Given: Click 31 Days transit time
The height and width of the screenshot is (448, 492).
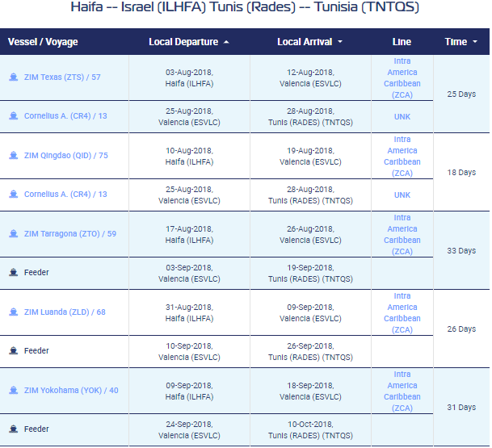Looking at the screenshot, I should coord(461,408).
